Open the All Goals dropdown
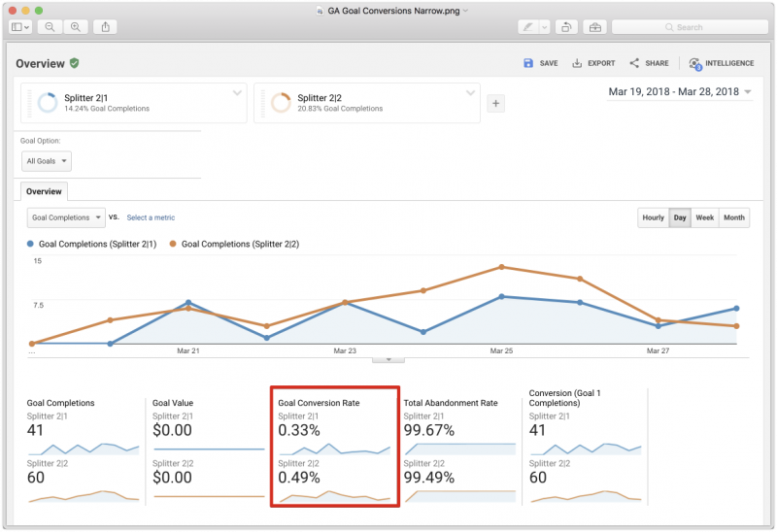 point(47,161)
